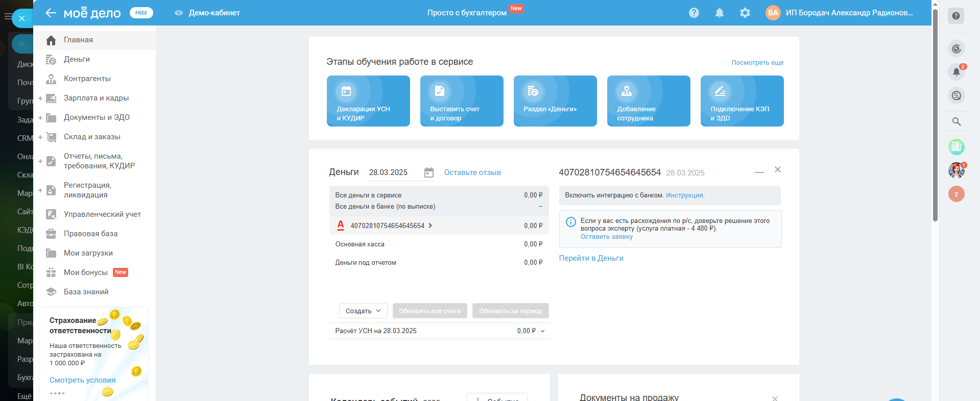
Task: Open the settings gear in the blue header
Action: click(x=745, y=13)
